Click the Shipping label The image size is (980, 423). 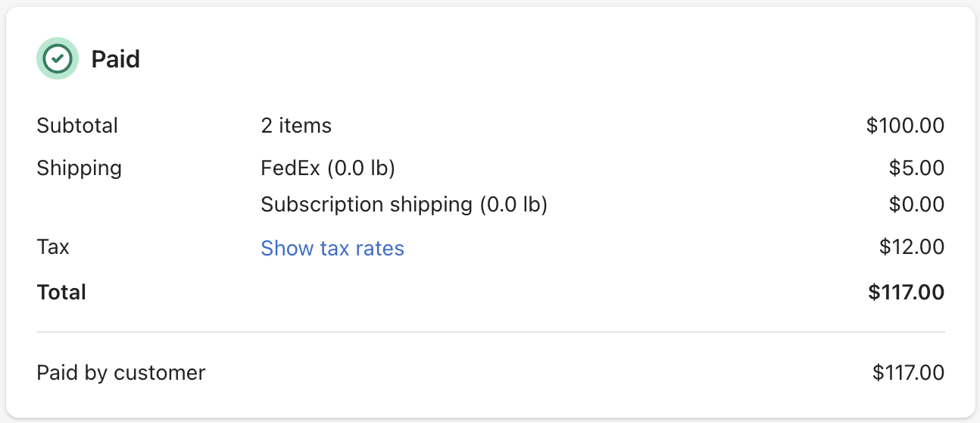pos(80,168)
